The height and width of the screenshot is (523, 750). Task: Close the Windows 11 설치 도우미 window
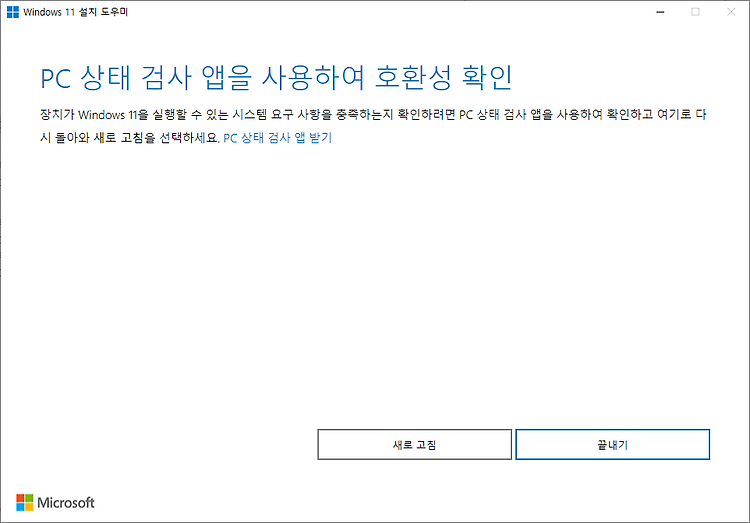point(731,12)
